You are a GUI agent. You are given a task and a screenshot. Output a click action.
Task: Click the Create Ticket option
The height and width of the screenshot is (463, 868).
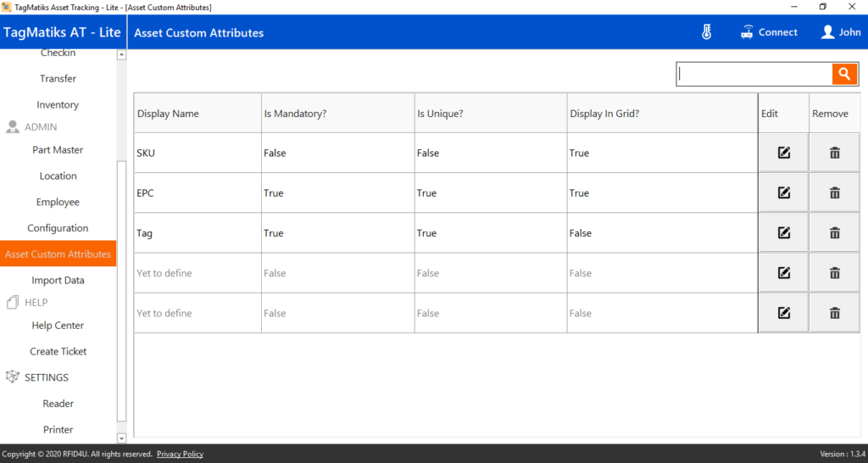pos(58,352)
